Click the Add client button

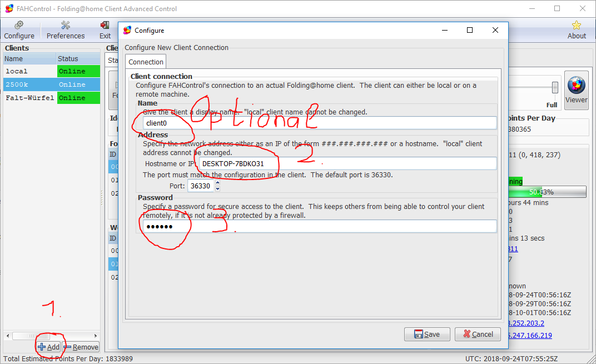click(x=49, y=347)
